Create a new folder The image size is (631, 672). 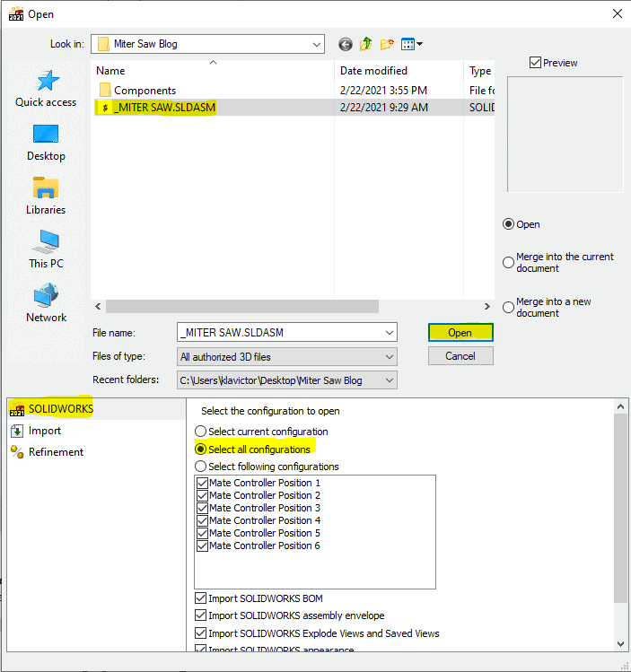point(387,44)
